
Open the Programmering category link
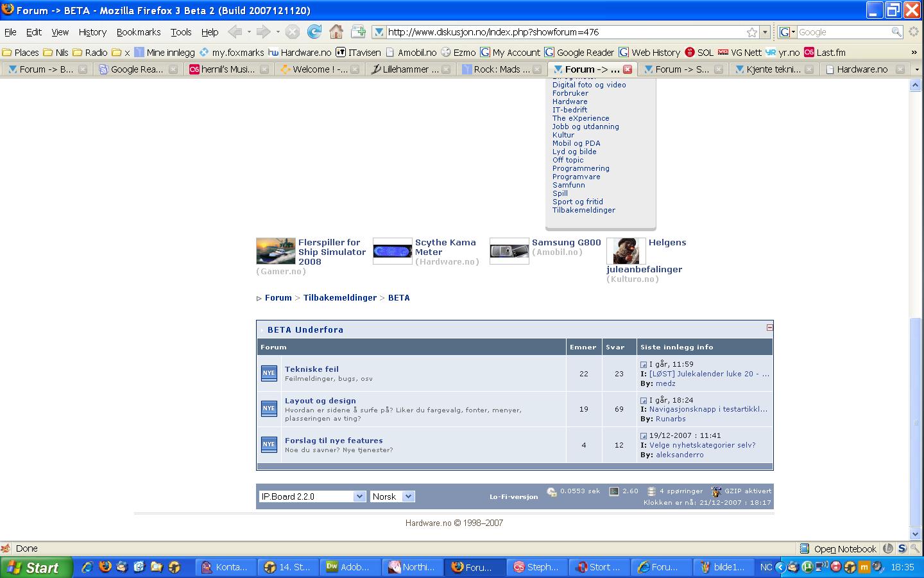581,168
